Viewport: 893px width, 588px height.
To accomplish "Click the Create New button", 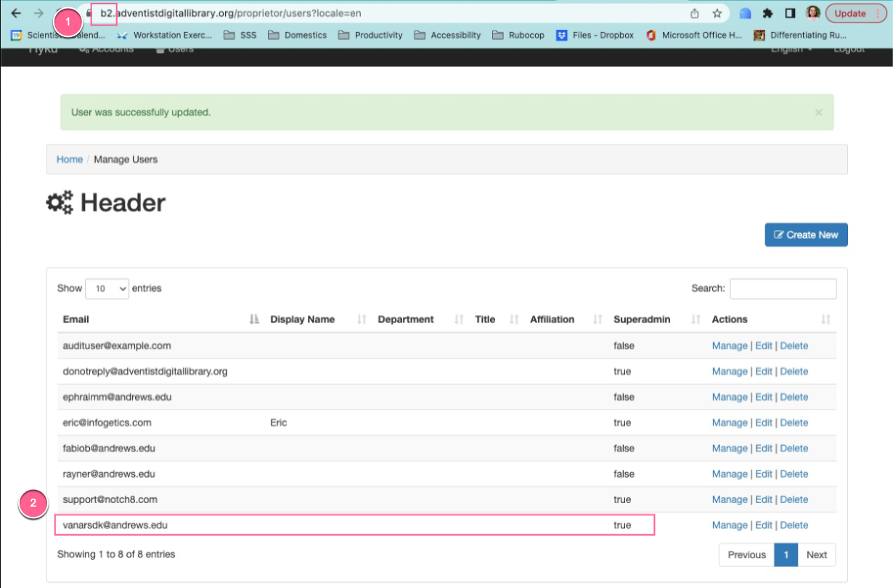I will pos(806,234).
